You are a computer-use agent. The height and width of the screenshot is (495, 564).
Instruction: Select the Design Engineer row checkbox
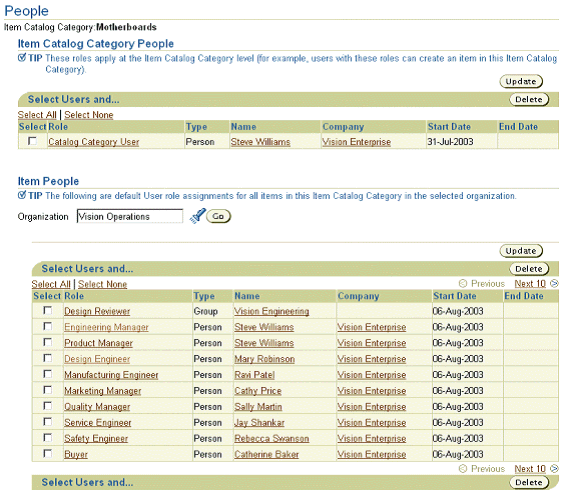tap(47, 358)
